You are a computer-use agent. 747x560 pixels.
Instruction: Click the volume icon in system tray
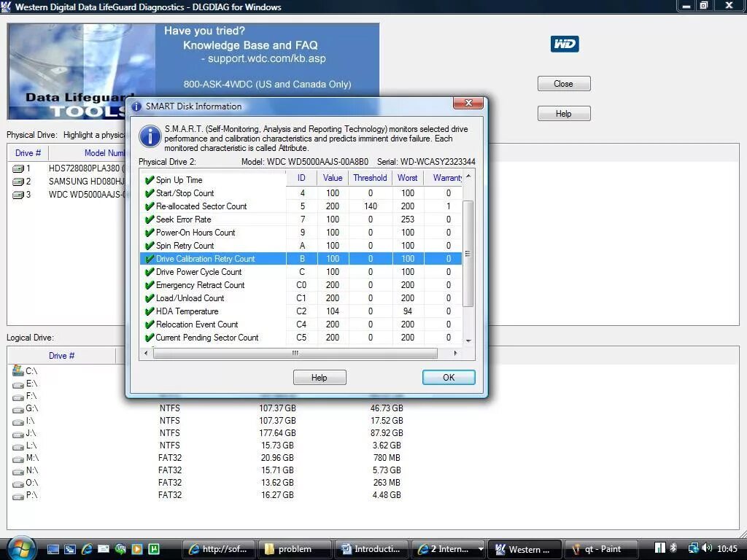coord(707,548)
